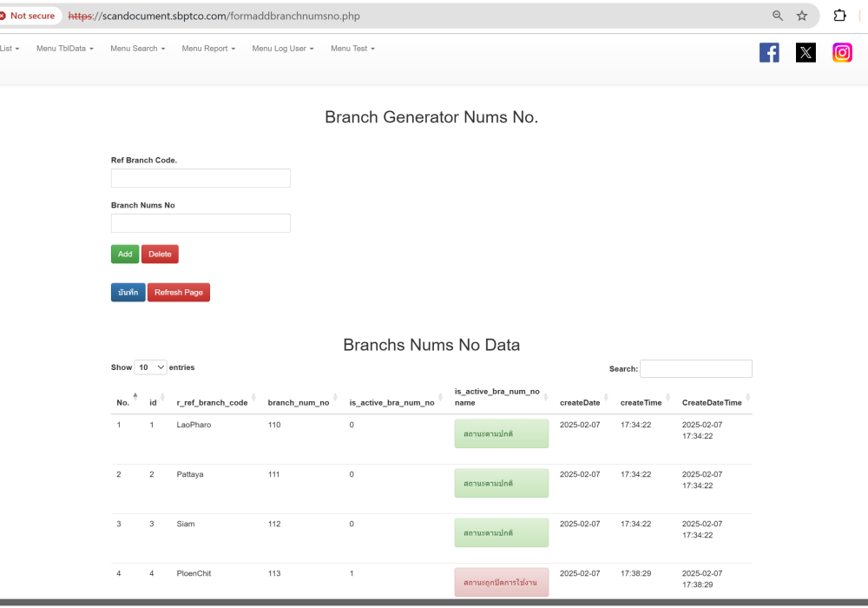Open the Menu Report menu
The image size is (868, 608).
(209, 49)
